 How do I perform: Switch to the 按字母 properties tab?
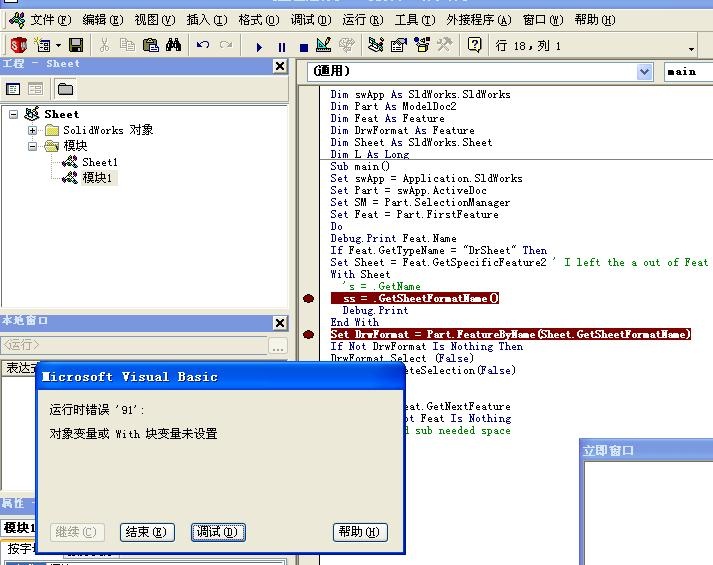(x=20, y=549)
